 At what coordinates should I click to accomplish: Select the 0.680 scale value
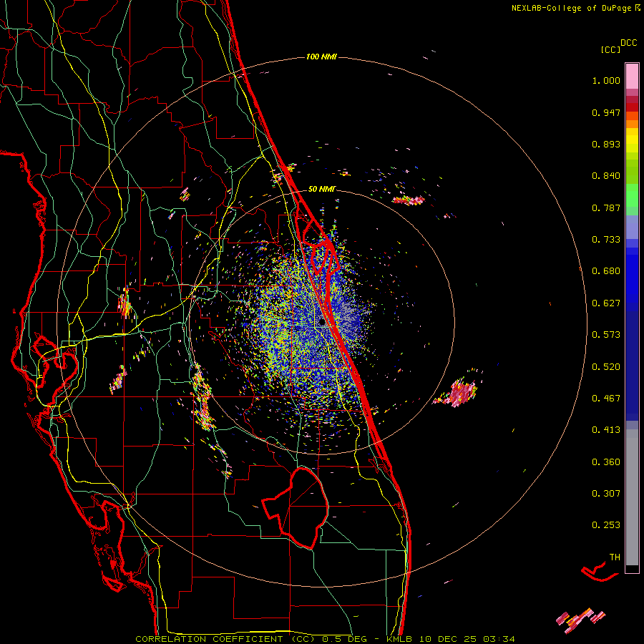[606, 271]
